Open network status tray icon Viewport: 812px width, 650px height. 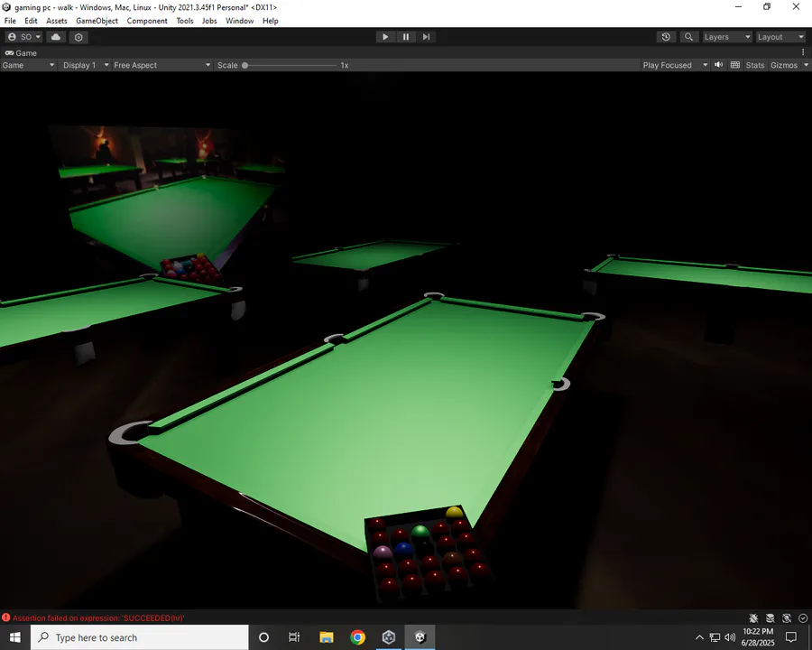(715, 637)
